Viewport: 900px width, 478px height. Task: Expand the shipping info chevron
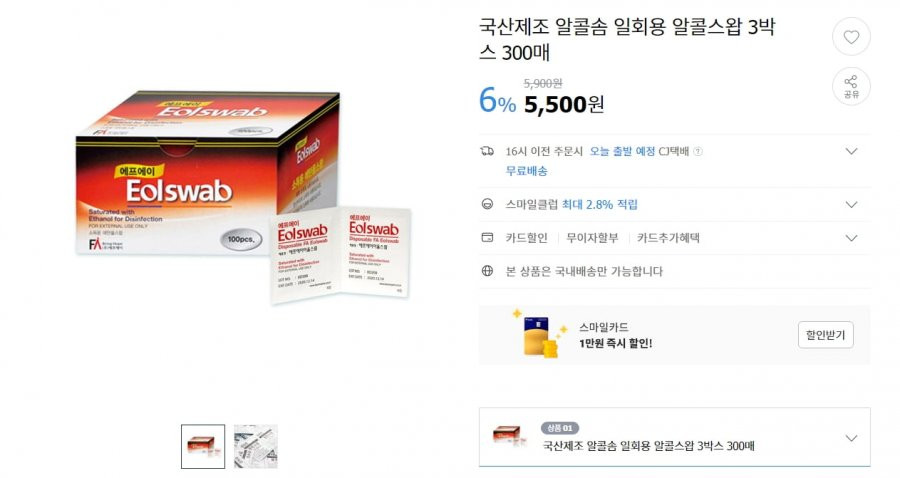(851, 151)
